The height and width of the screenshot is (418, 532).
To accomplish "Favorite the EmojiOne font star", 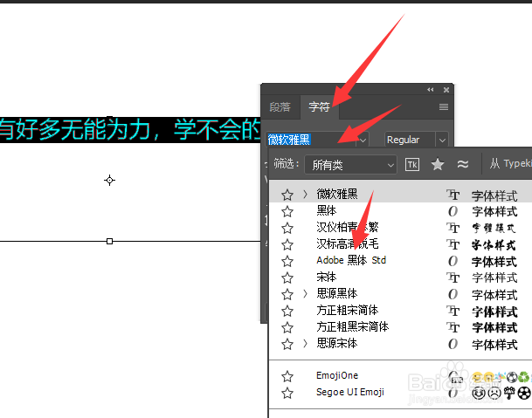I will 287,376.
